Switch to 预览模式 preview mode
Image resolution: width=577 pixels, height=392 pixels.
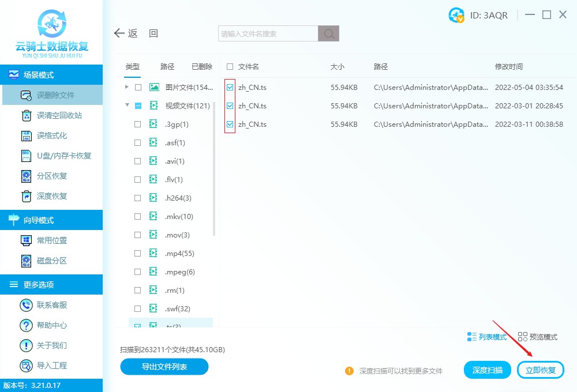[538, 337]
